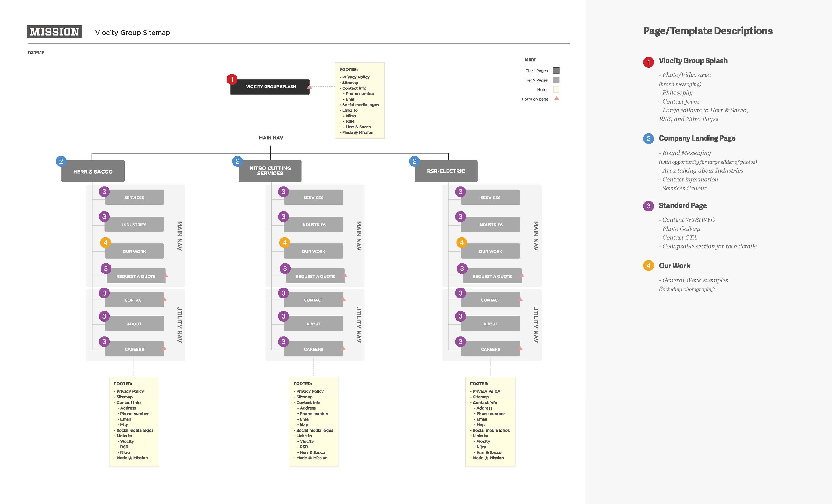832x504 pixels.
Task: Click form triangle on RSR-Electric Request a Quote
Action: click(x=522, y=275)
